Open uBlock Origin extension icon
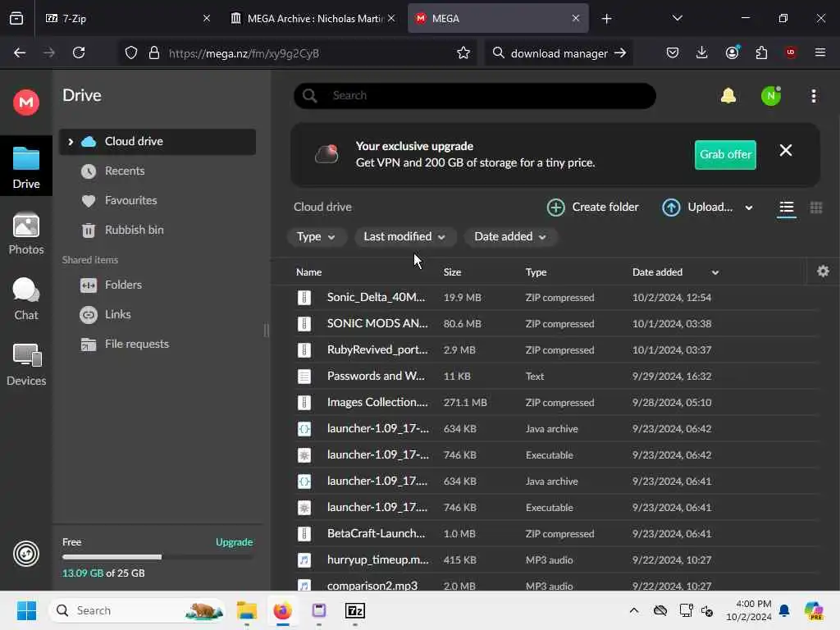Screen dimensions: 840x630 (x=790, y=52)
